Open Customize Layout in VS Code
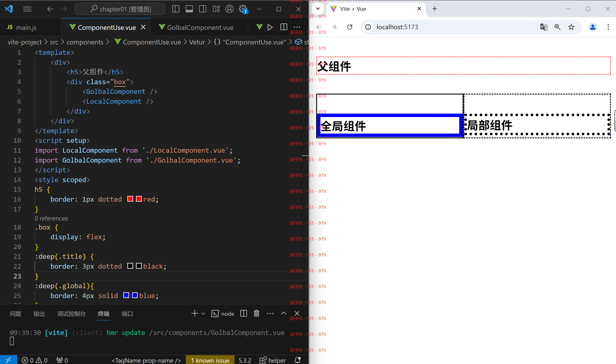 216,9
